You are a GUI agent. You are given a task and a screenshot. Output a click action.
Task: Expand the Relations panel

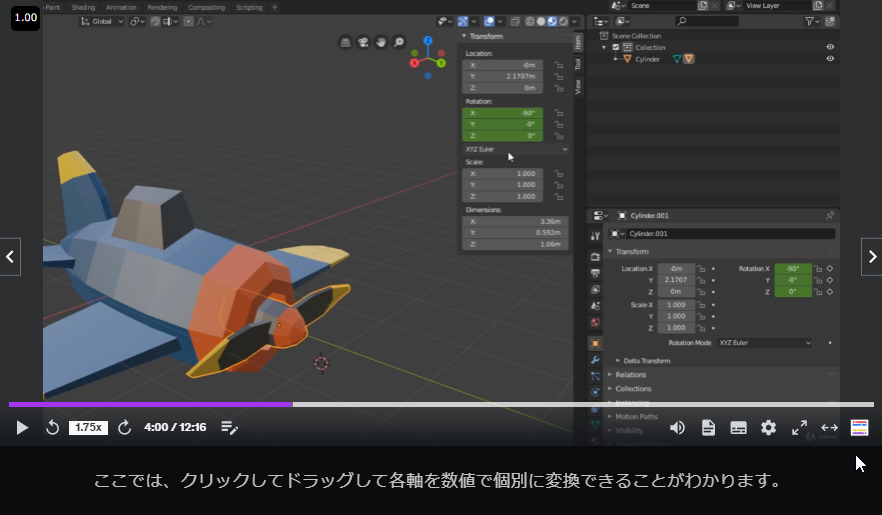point(630,375)
